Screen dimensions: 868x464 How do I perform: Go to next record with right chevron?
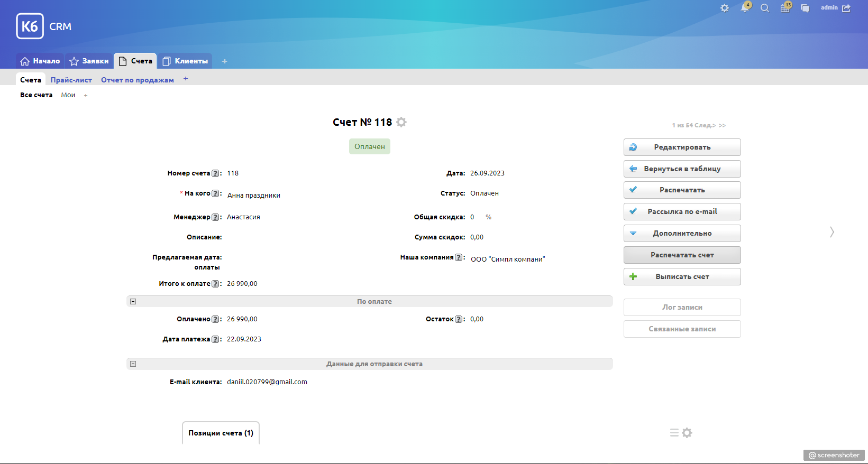click(832, 232)
